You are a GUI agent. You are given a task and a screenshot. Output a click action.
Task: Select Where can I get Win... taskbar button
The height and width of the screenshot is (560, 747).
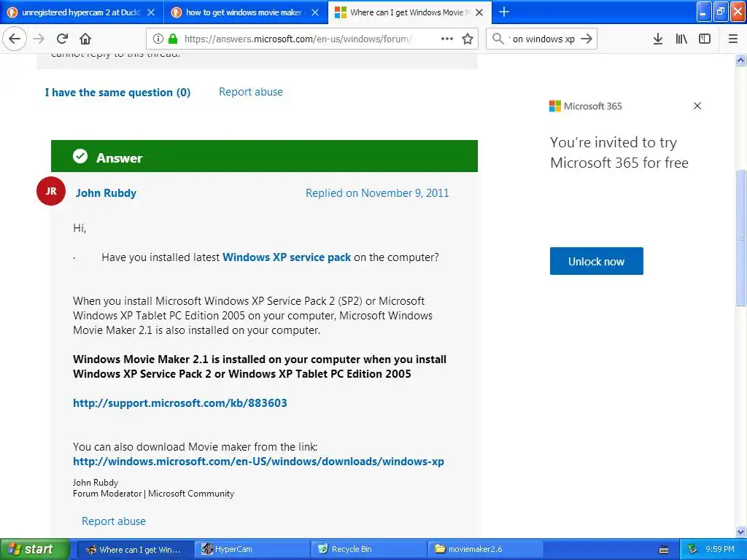[x=136, y=550]
